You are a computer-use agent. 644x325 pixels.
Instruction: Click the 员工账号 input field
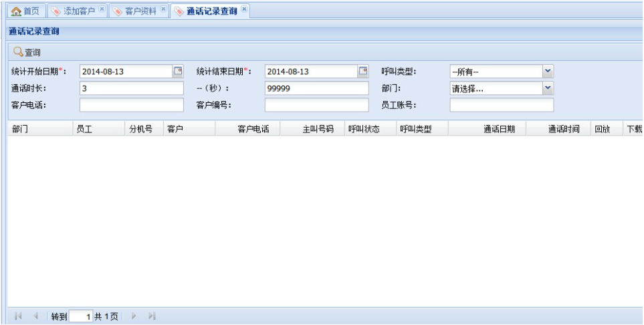click(502, 105)
